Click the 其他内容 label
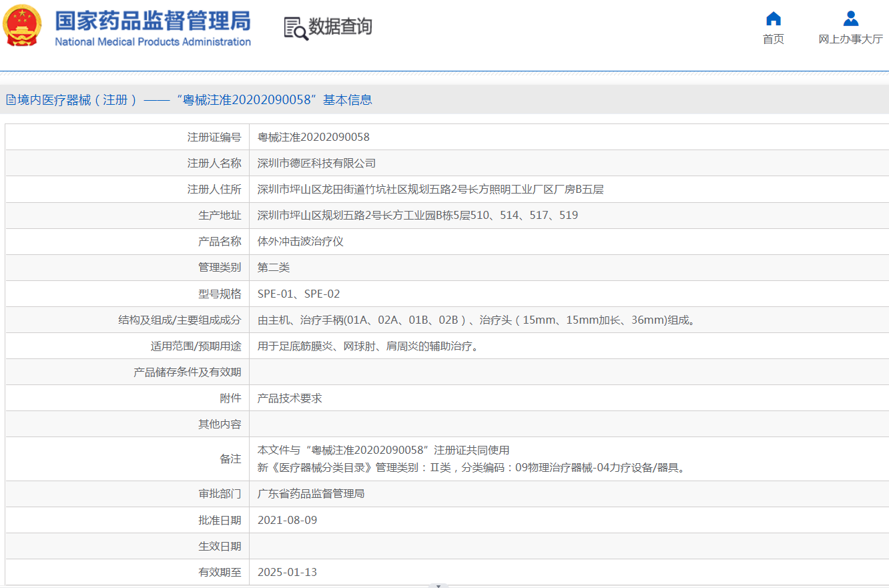The width and height of the screenshot is (889, 588). point(220,424)
